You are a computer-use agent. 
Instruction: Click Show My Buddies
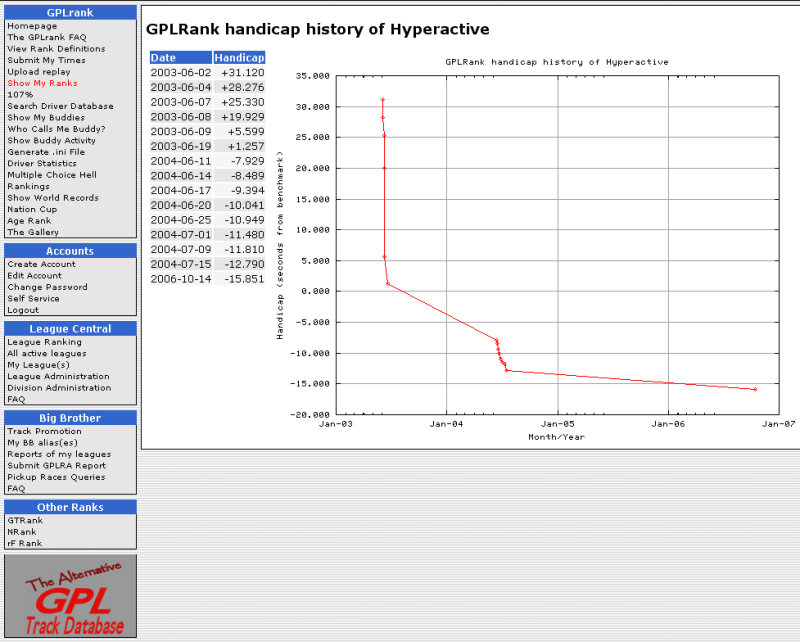pyautogui.click(x=46, y=117)
